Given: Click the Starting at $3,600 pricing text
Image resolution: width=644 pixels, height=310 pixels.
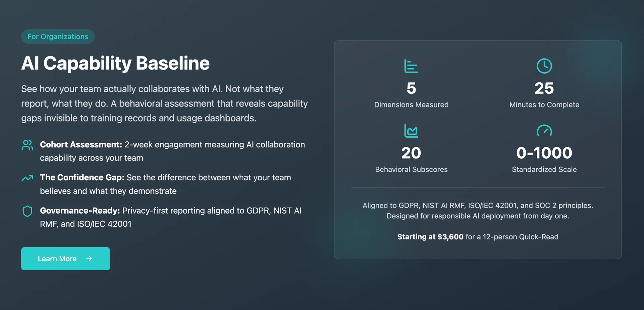Looking at the screenshot, I should tap(430, 237).
